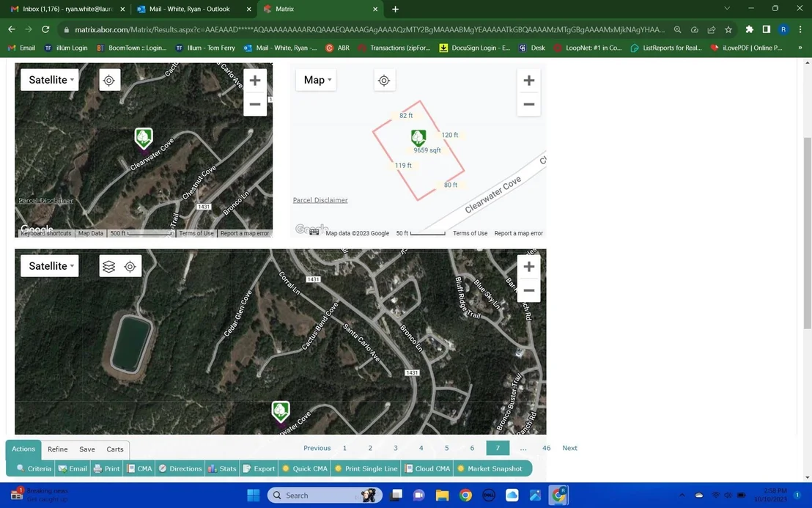Reload the Matrix page

pos(45,29)
